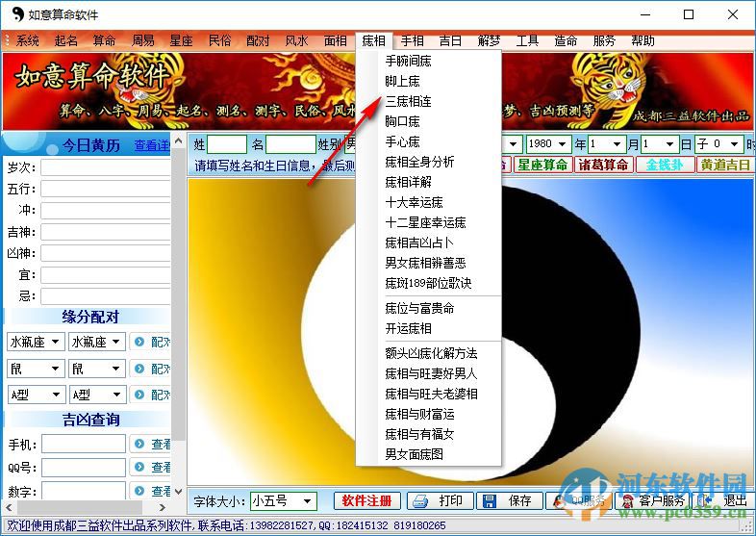Open the 配对 menu

(x=258, y=41)
